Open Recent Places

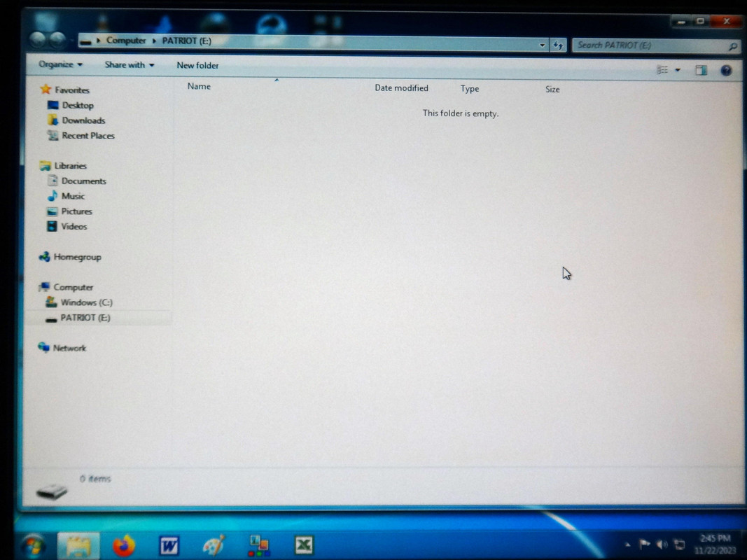pyautogui.click(x=88, y=136)
